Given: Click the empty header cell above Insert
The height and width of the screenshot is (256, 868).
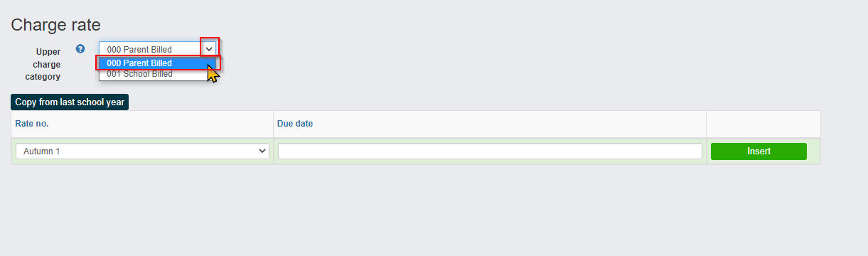Looking at the screenshot, I should click(763, 124).
